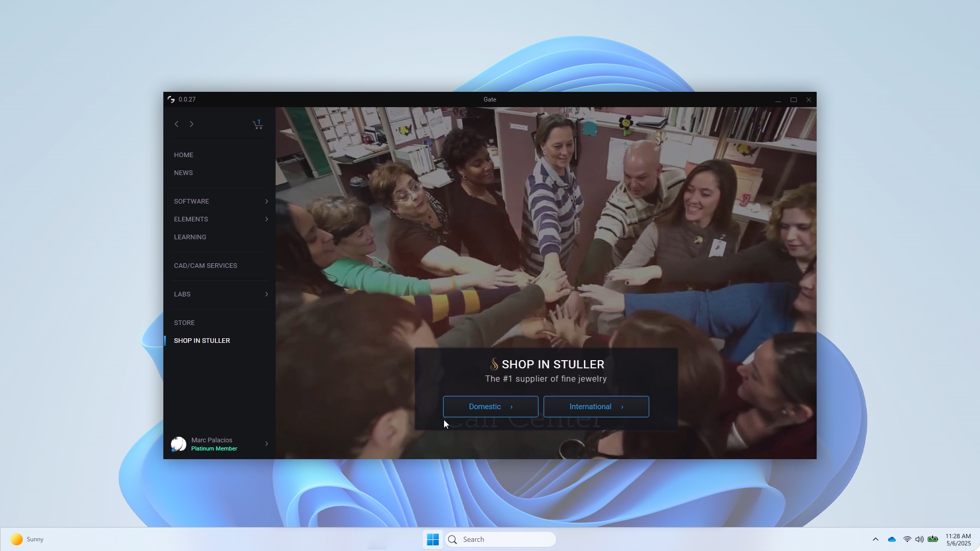Select CAD/CAM SERVICES in sidebar
Screen dimensions: 980x551
(x=206, y=266)
